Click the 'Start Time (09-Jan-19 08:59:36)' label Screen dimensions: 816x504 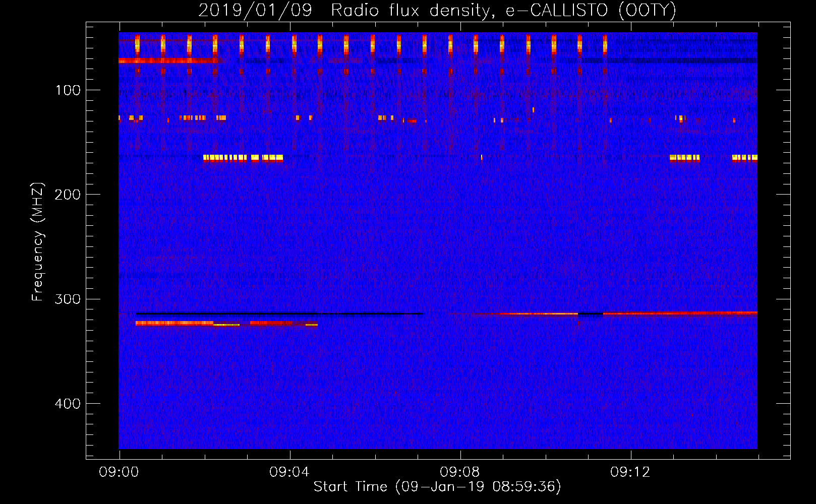pos(437,486)
